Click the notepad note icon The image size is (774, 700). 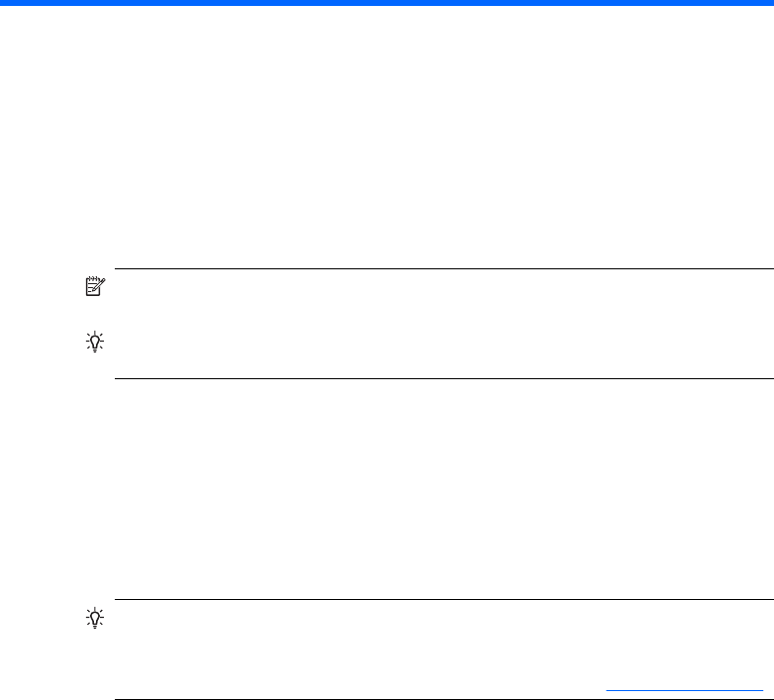(91, 287)
